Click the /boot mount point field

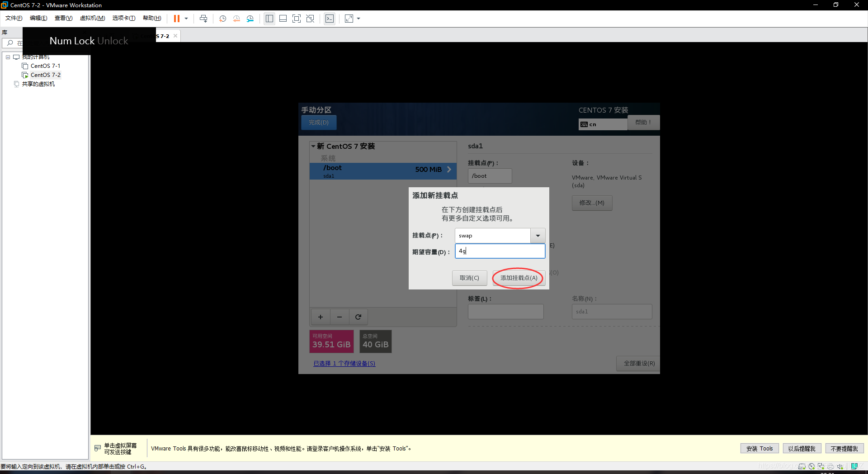pos(490,176)
